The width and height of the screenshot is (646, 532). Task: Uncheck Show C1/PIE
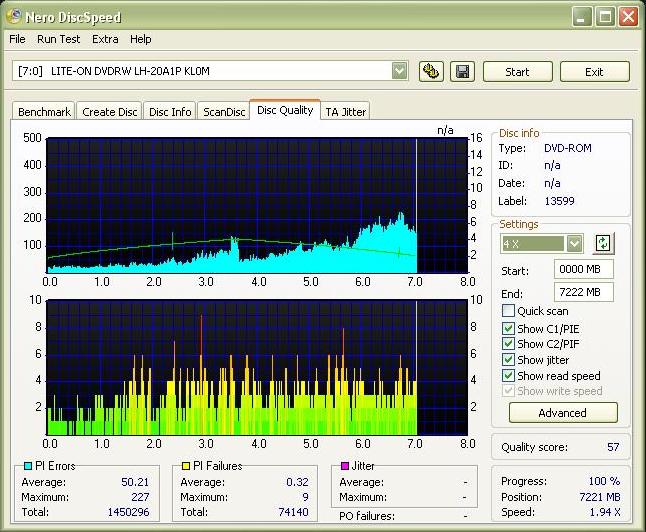(x=508, y=328)
